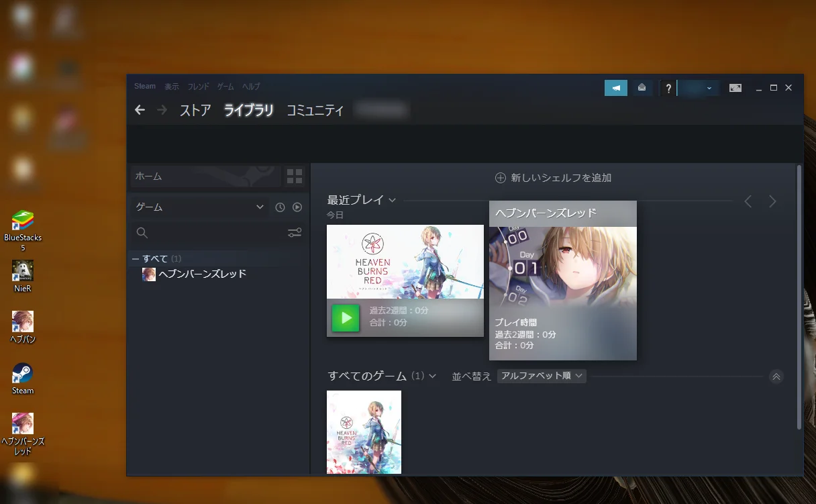The width and height of the screenshot is (816, 504).
Task: Toggle the grid collection view icon
Action: tap(295, 177)
